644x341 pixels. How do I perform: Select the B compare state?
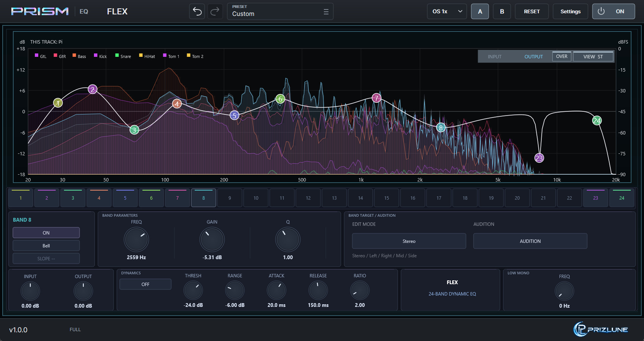click(x=502, y=11)
